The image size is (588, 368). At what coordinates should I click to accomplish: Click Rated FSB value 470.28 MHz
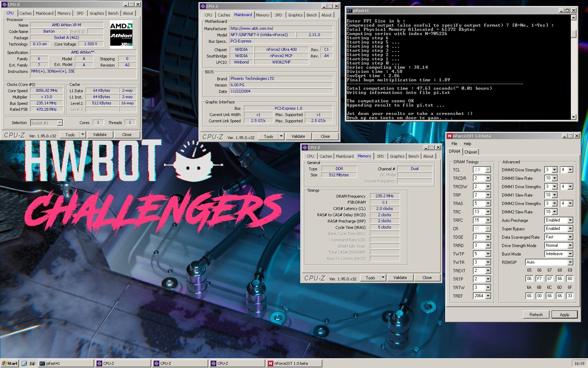click(47, 109)
